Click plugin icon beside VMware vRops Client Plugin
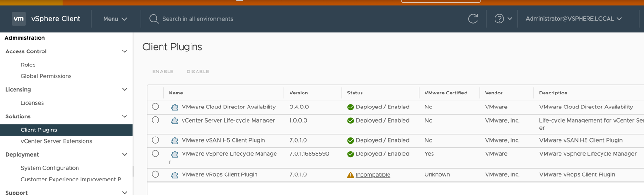 [175, 175]
